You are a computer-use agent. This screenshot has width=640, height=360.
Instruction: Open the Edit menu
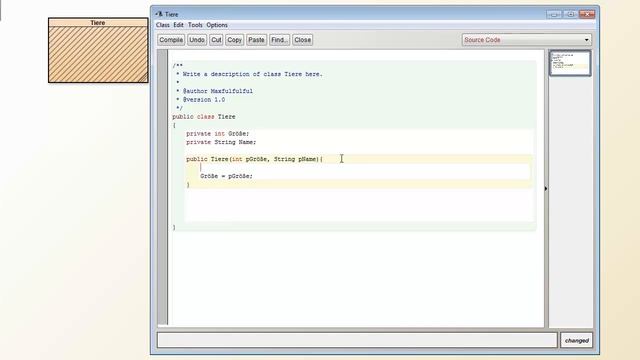178,25
